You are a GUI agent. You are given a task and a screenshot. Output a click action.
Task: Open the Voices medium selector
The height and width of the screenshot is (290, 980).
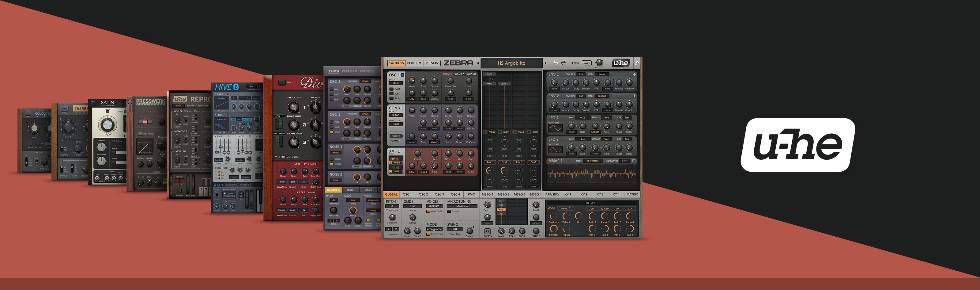click(x=434, y=206)
